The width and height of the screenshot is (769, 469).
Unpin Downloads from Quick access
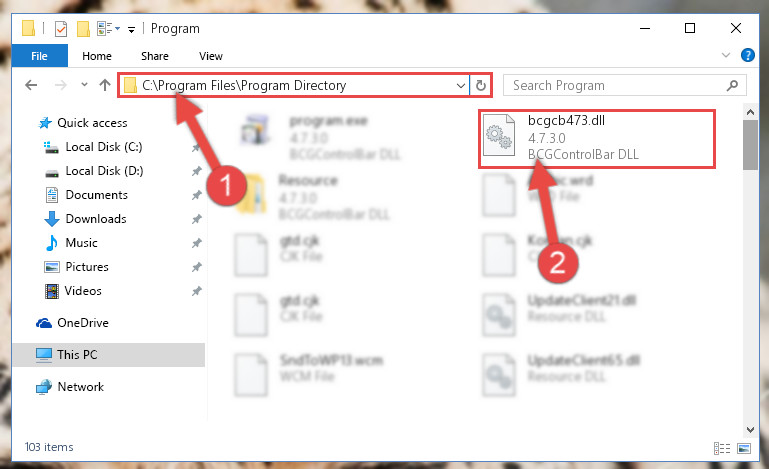click(196, 219)
